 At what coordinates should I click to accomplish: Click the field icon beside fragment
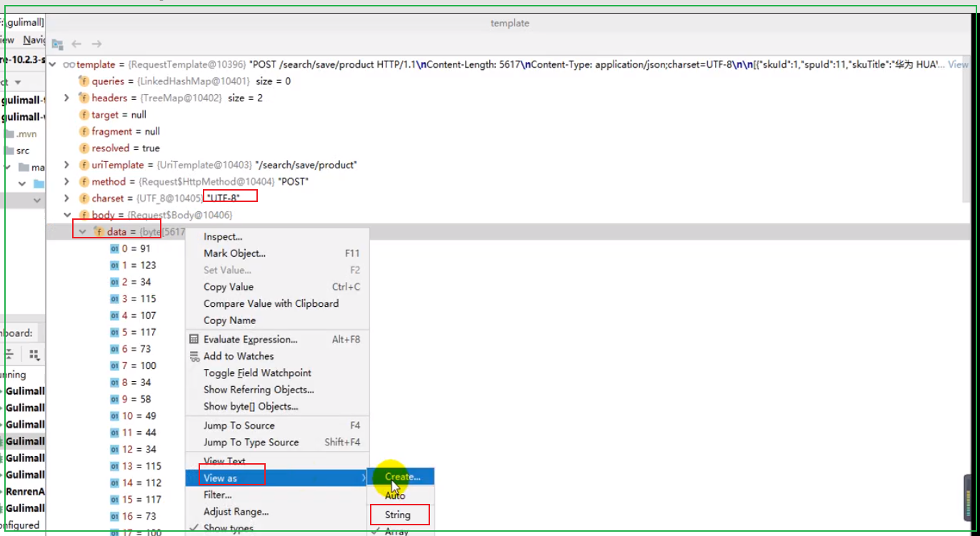point(84,131)
